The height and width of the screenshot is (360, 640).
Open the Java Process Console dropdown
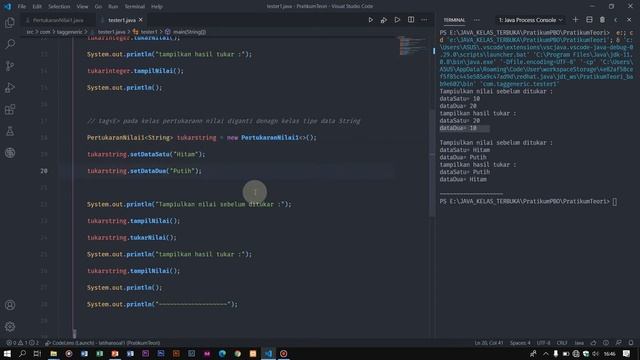(530, 20)
